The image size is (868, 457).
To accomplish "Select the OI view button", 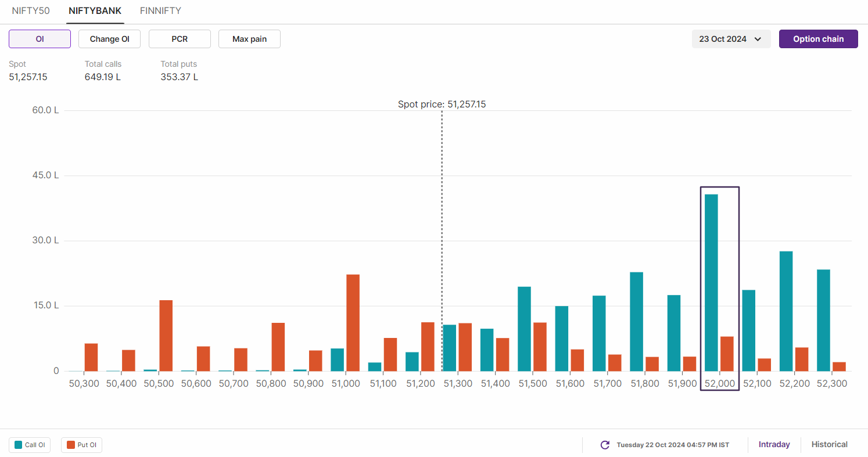I will pos(40,39).
